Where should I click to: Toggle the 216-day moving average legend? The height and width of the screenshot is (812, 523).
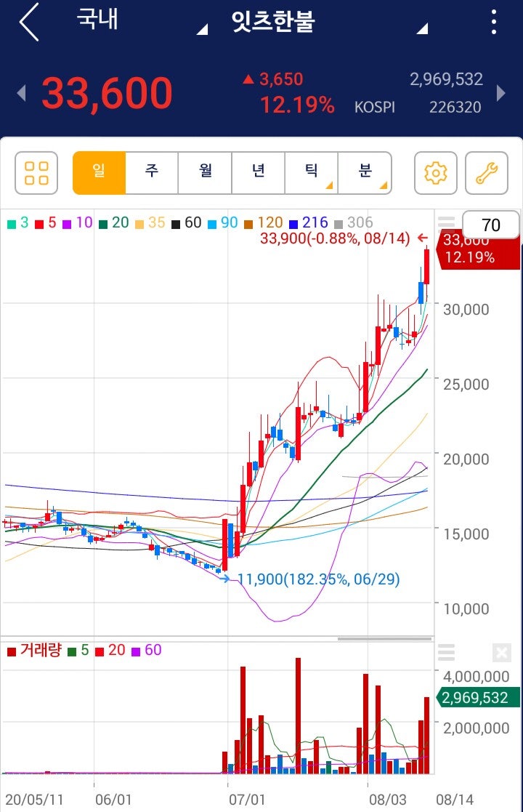click(308, 223)
